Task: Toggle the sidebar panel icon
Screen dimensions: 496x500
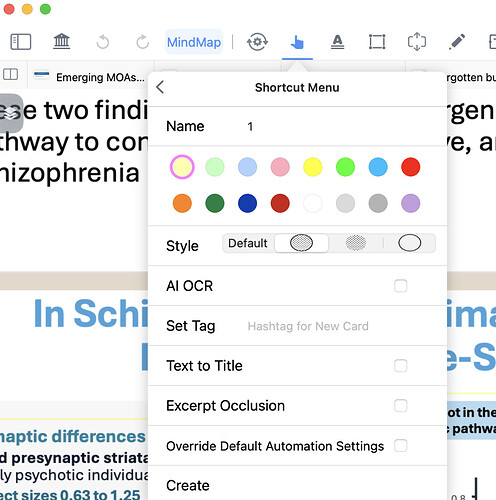Action: pyautogui.click(x=21, y=42)
